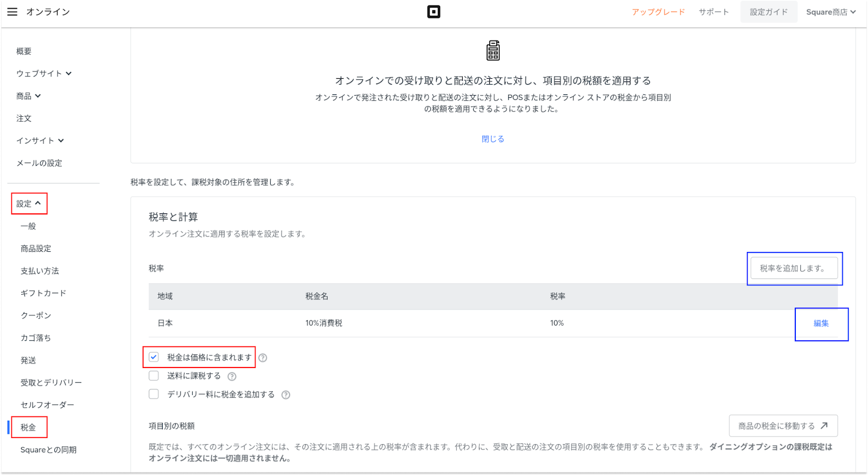The width and height of the screenshot is (868, 475).
Task: Open クーポン settings
Action: pos(36,315)
